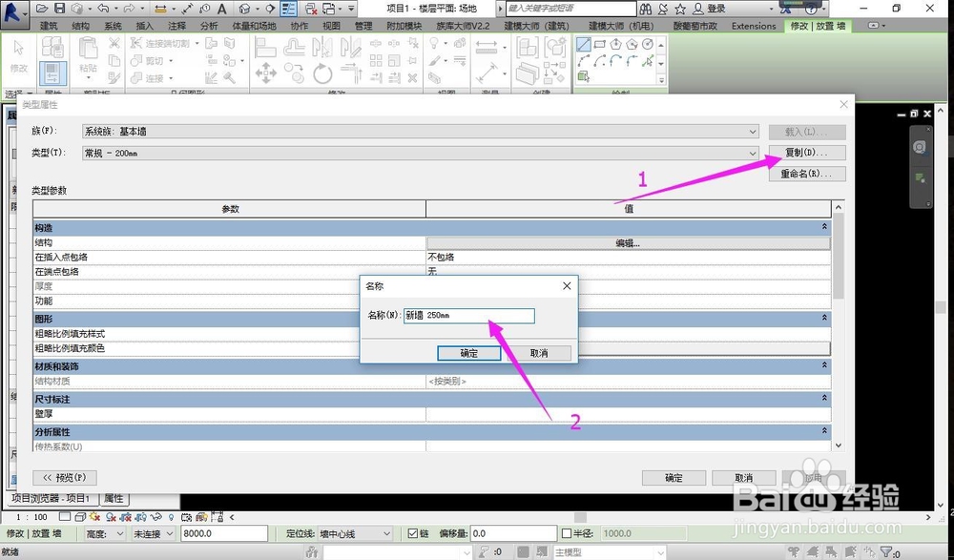
Task: Click the switch windows icon
Action: (x=328, y=9)
